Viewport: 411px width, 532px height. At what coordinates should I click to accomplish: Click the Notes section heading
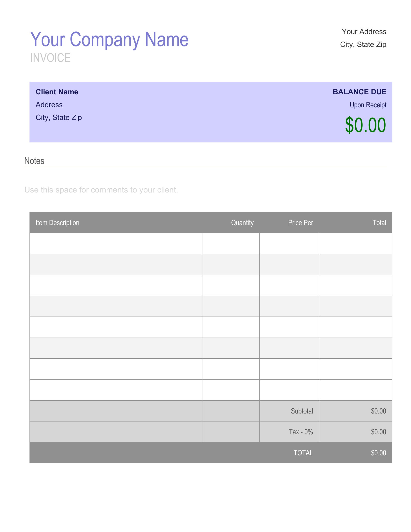[34, 161]
